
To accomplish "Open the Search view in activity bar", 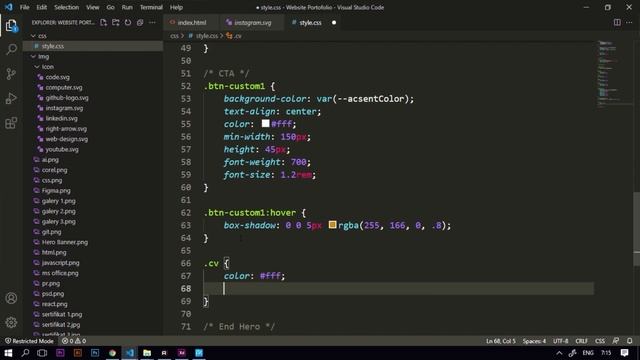I will (11, 49).
